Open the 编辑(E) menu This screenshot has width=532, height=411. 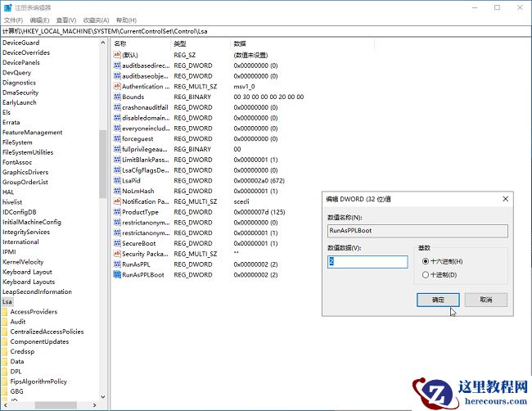39,20
